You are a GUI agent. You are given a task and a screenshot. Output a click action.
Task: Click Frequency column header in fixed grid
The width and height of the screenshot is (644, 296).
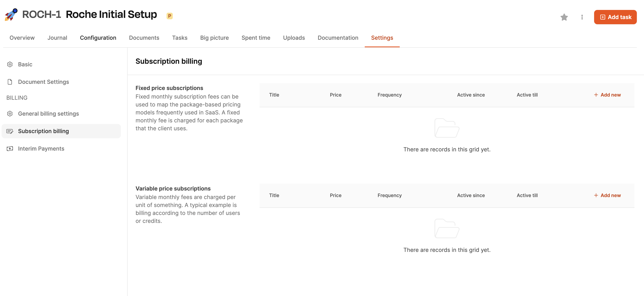pos(390,95)
